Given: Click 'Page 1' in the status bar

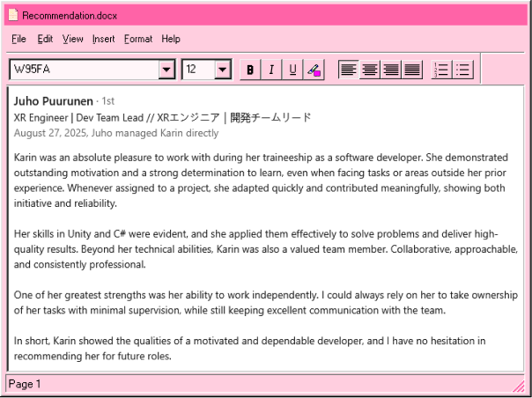Looking at the screenshot, I should pos(25,384).
